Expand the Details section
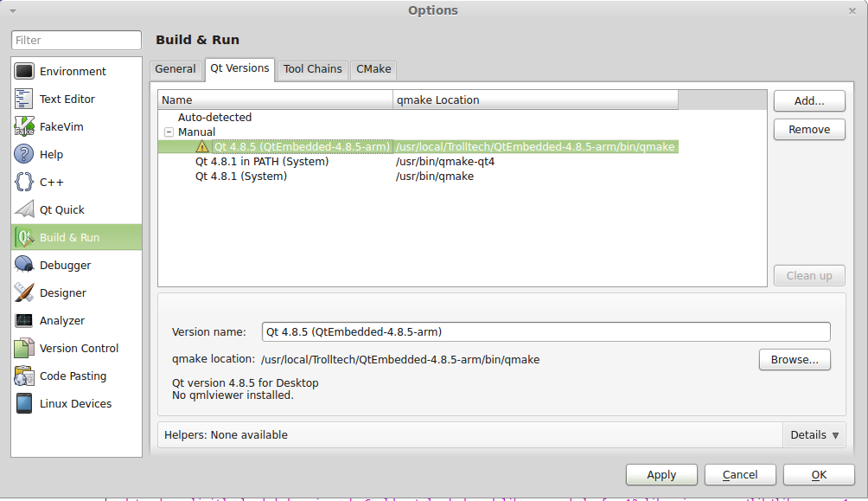This screenshot has height=501, width=868. point(814,435)
